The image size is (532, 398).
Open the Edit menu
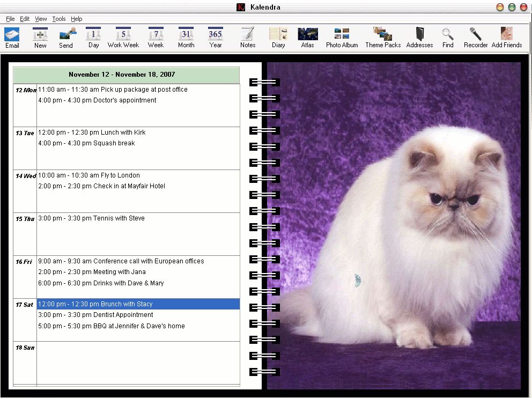(25, 19)
